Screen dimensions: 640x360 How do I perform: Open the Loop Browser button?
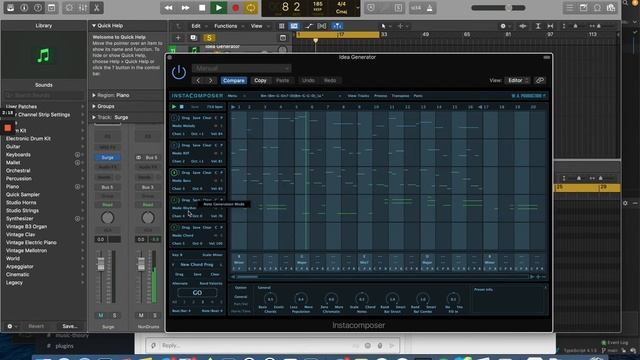pyautogui.click(x=597, y=8)
